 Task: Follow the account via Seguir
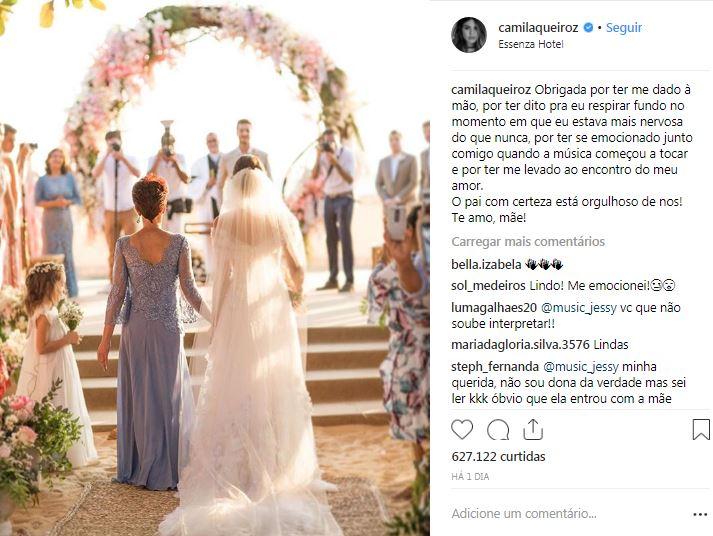624,28
